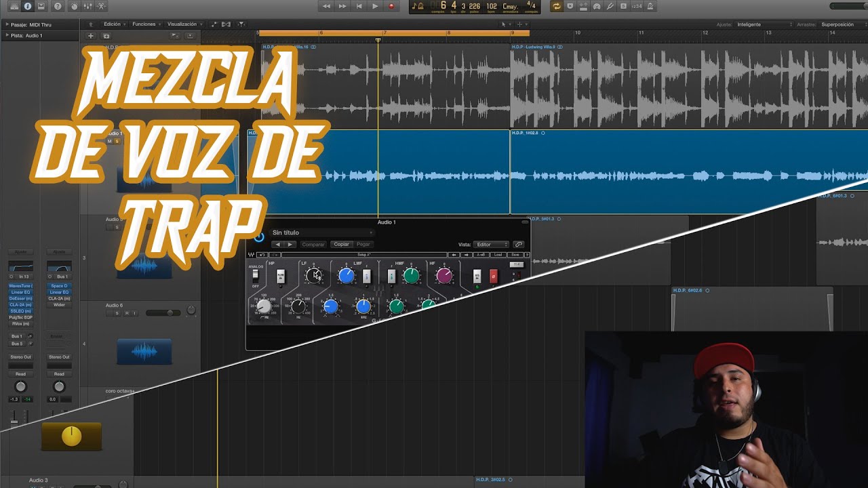Load the next plugin preset
868x488 pixels.
pyautogui.click(x=290, y=244)
